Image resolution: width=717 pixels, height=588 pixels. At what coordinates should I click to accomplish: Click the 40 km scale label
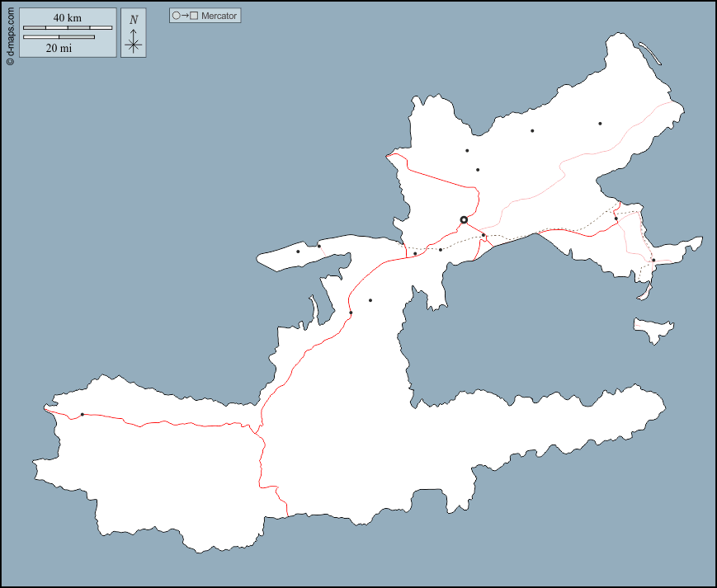click(68, 18)
